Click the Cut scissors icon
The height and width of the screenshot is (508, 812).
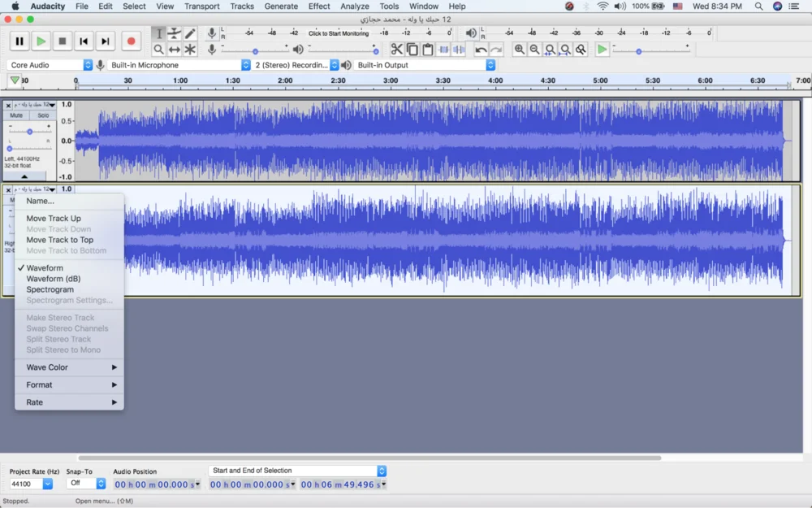[397, 50]
